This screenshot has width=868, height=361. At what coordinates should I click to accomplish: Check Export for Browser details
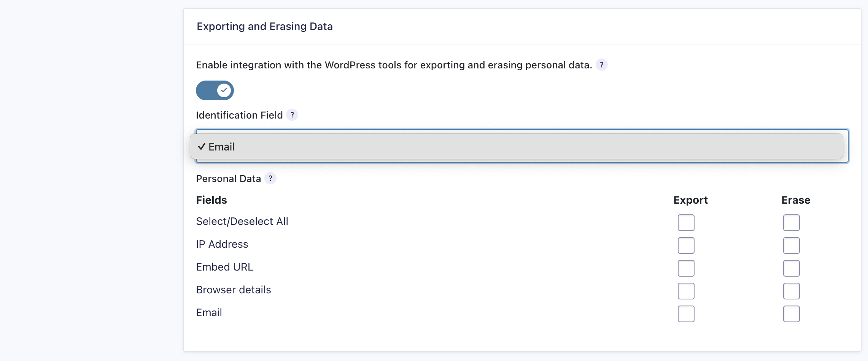pos(686,291)
